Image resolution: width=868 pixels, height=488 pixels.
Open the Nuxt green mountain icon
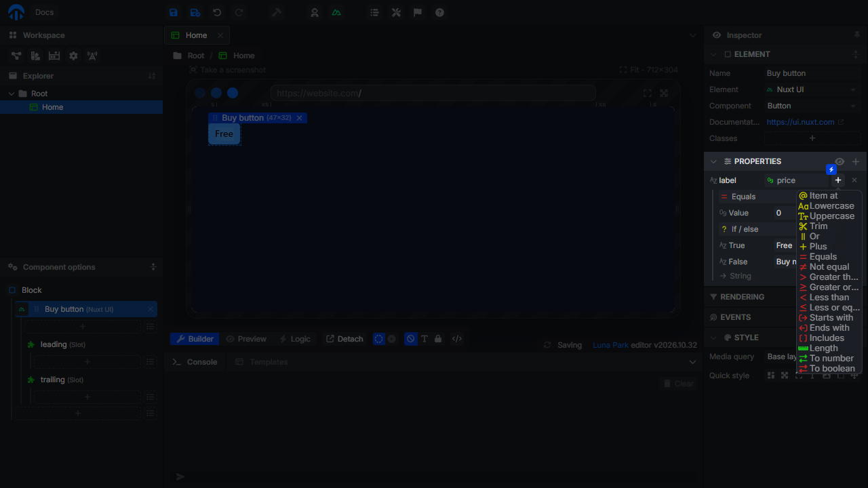pos(336,12)
